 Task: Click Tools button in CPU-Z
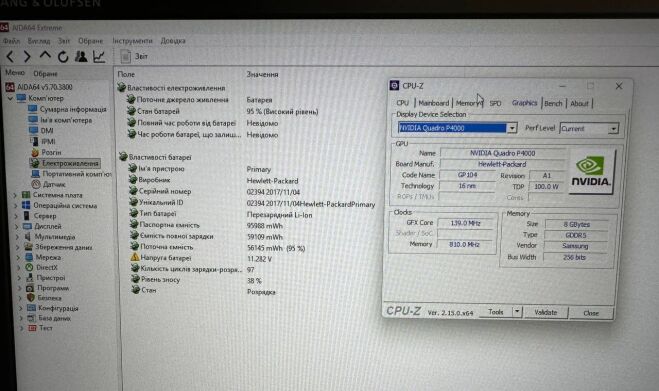(x=496, y=312)
